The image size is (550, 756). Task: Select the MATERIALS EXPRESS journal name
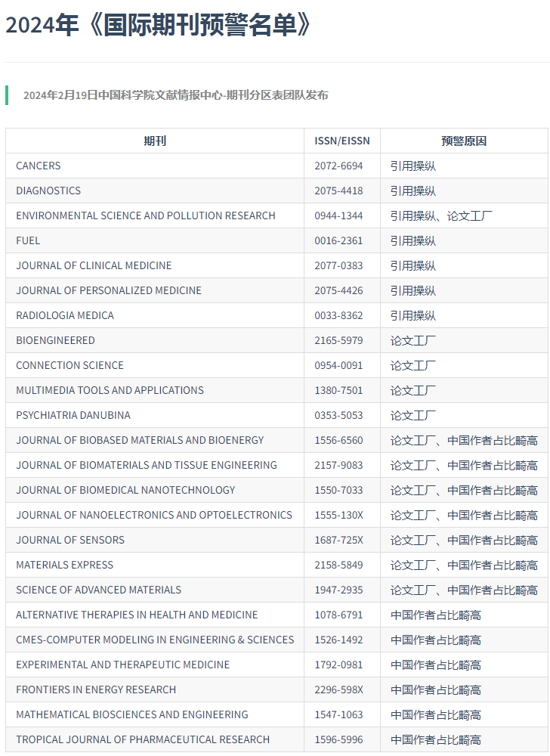(65, 565)
